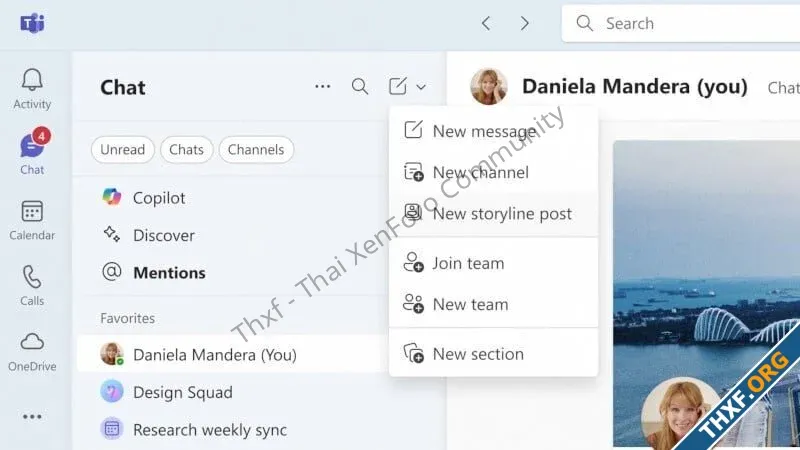Collapse the Favorites section header
The height and width of the screenshot is (450, 800).
(128, 318)
